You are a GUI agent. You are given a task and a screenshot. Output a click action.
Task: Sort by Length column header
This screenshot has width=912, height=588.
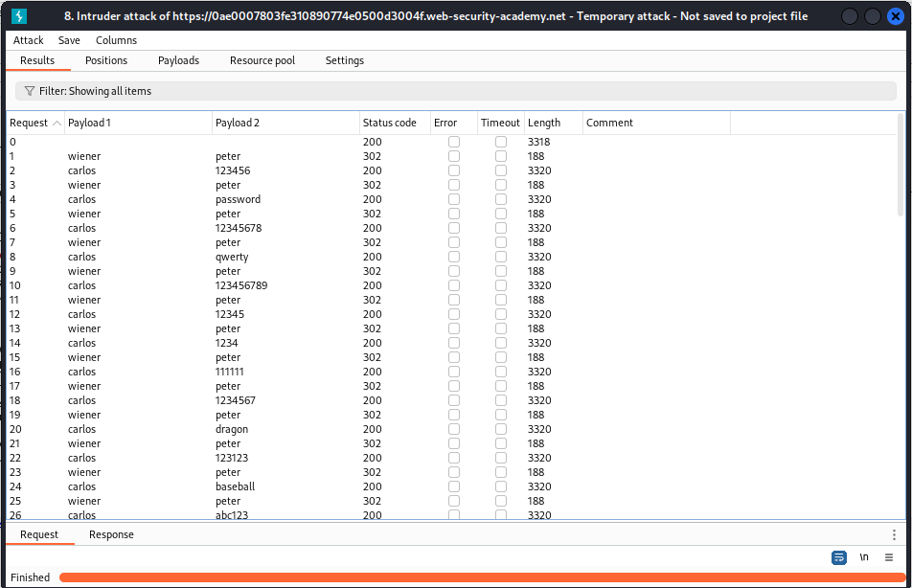point(553,123)
